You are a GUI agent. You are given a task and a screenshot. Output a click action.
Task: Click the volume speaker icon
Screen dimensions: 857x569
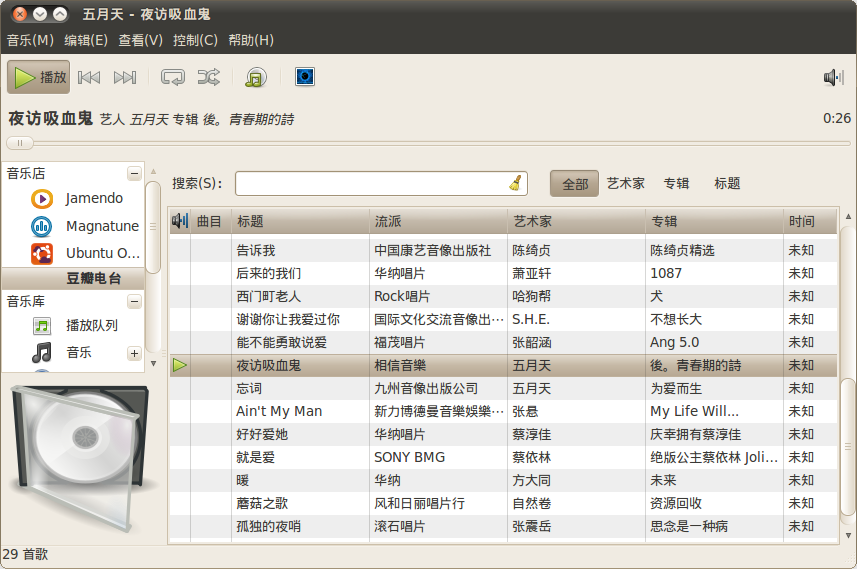pyautogui.click(x=833, y=78)
